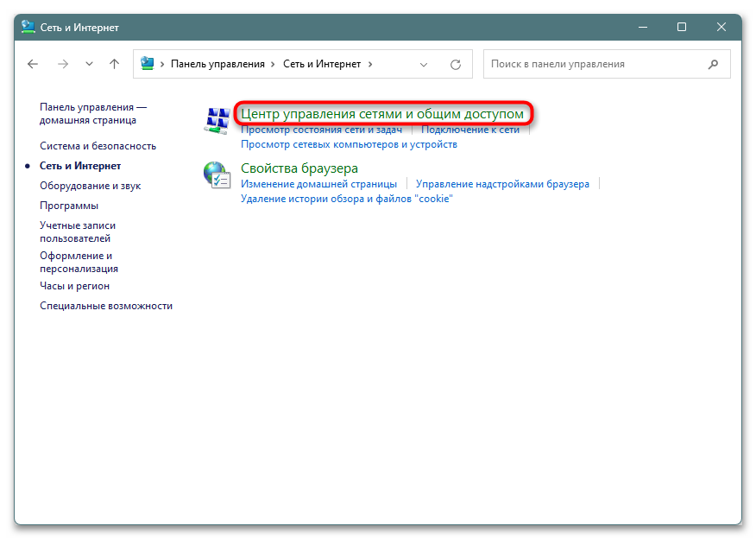Open 'Программы' category in sidebar
The image size is (756, 539).
(x=69, y=206)
